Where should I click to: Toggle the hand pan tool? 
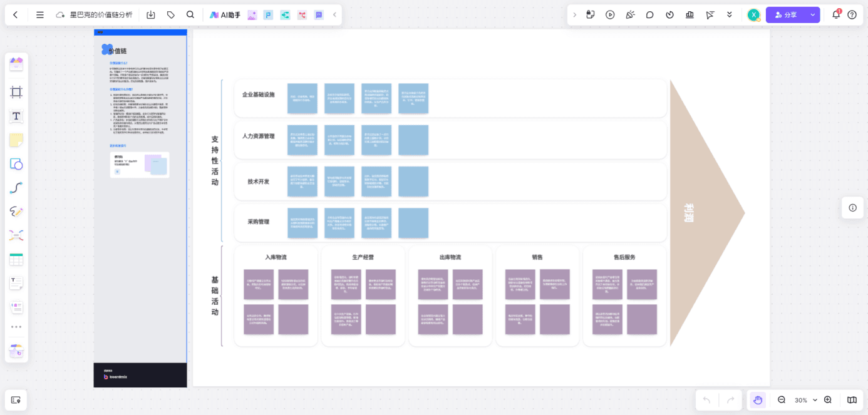point(758,400)
